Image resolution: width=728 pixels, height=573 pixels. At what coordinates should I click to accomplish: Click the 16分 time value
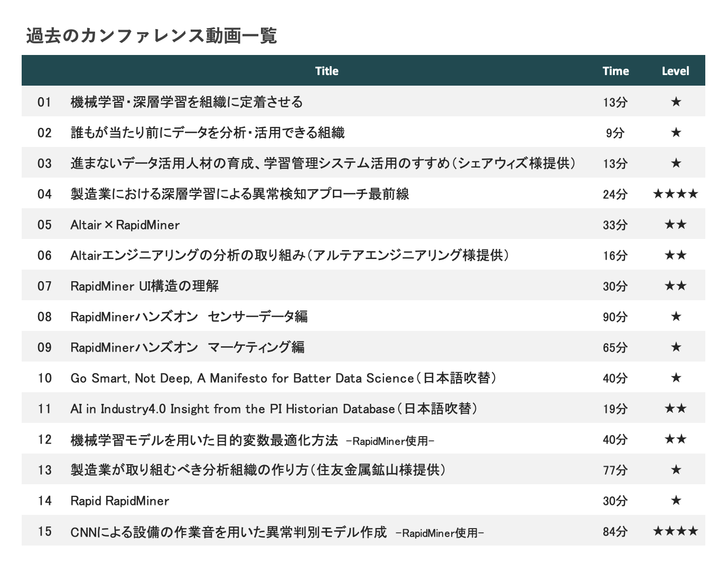tap(615, 255)
